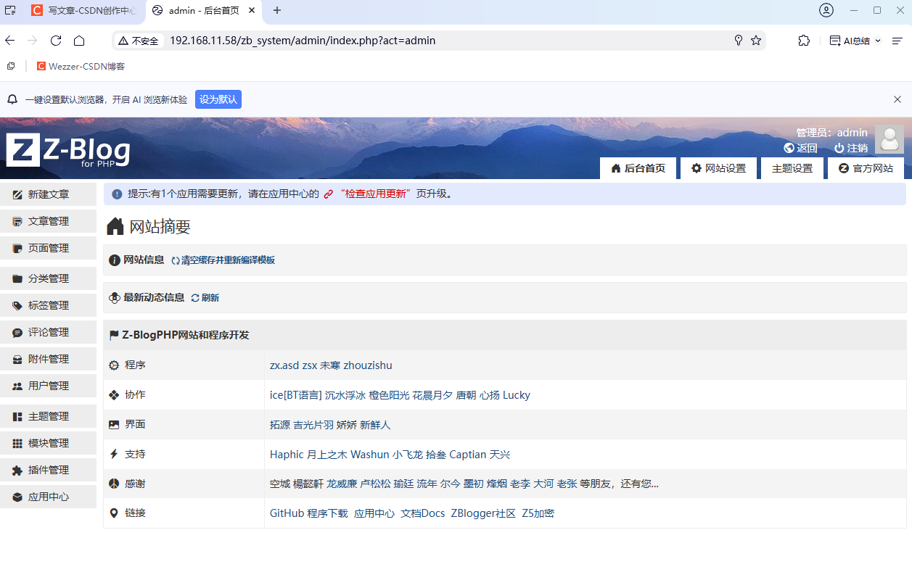Dismiss the default browser notification bar
This screenshot has height=588, width=912.
click(897, 99)
